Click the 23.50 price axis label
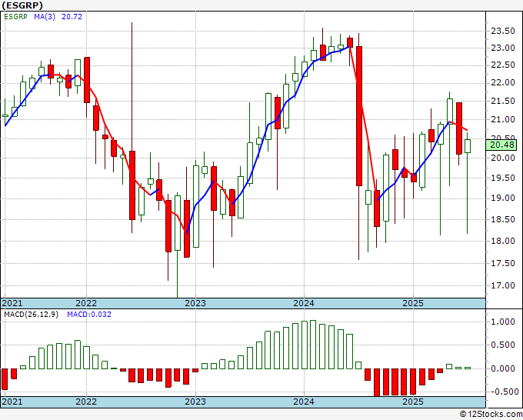Image resolution: width=523 pixels, height=420 pixels. coord(503,31)
